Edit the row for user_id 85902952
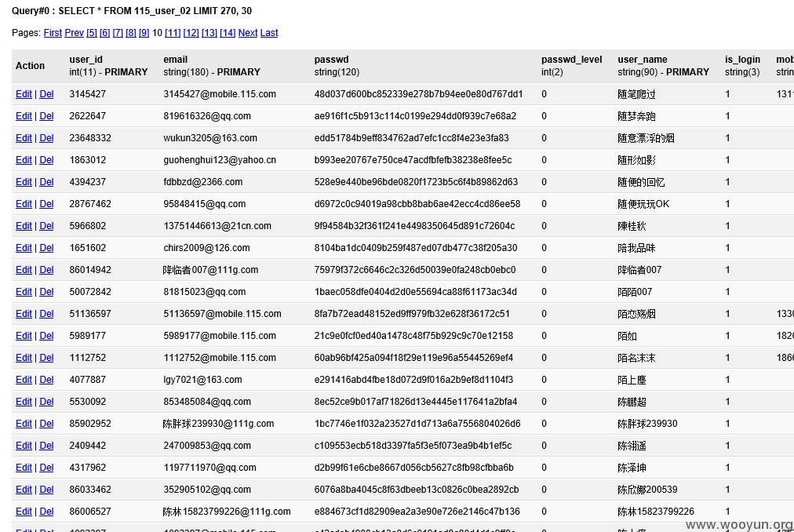The width and height of the screenshot is (794, 532). coord(24,424)
